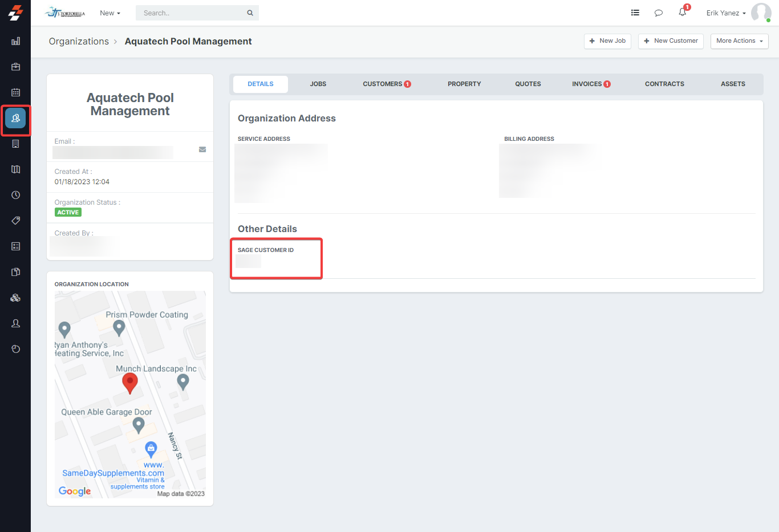Expand the New dropdown menu

[109, 13]
